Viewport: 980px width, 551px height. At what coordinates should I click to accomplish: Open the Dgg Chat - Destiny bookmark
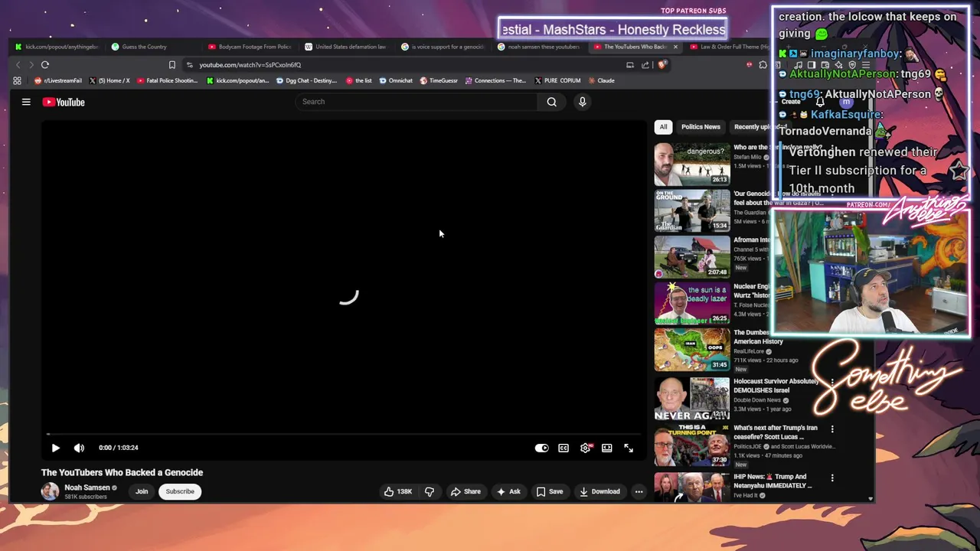click(x=306, y=80)
